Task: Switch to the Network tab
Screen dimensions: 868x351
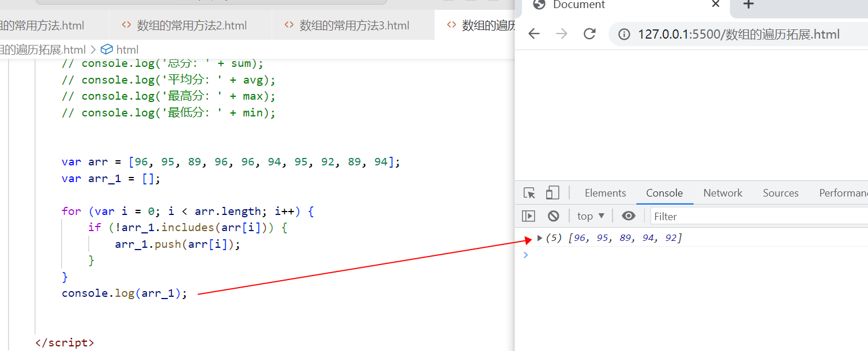Action: tap(722, 193)
